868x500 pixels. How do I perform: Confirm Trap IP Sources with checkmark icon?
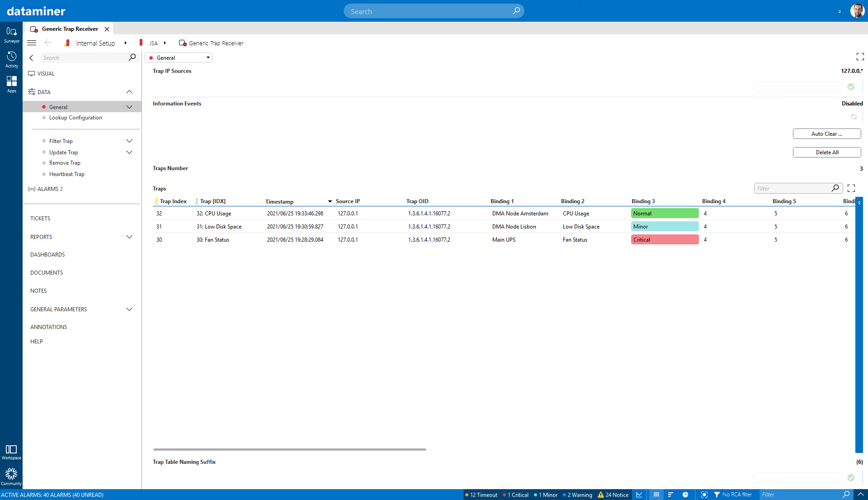pyautogui.click(x=851, y=86)
